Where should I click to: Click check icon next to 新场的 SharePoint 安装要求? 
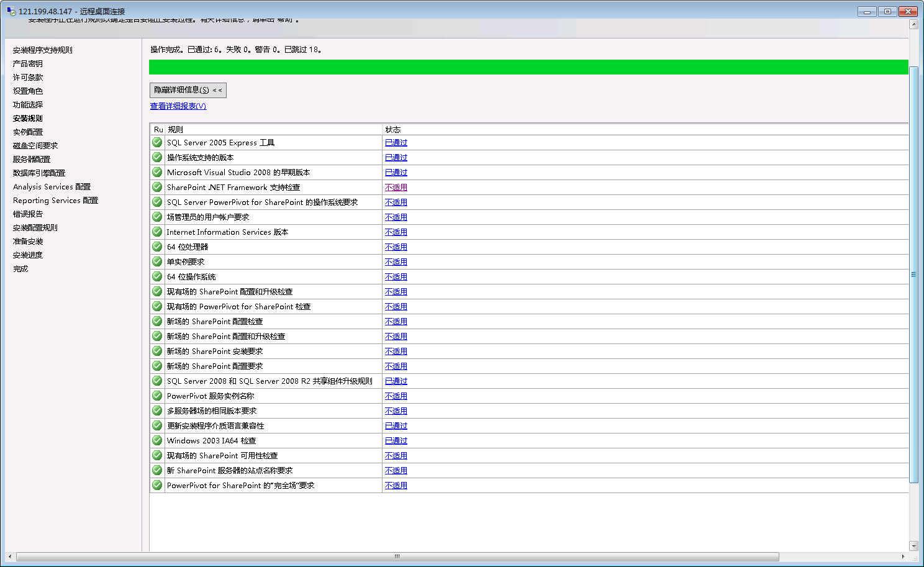(x=157, y=351)
